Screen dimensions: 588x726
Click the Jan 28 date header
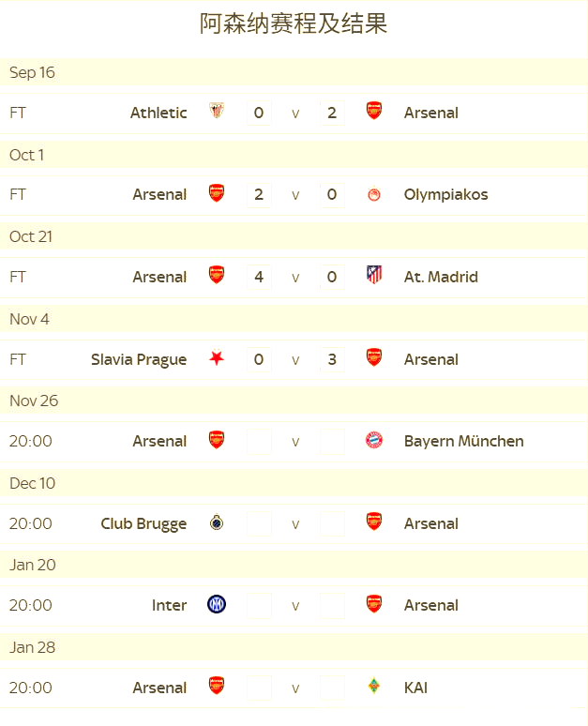pyautogui.click(x=32, y=647)
